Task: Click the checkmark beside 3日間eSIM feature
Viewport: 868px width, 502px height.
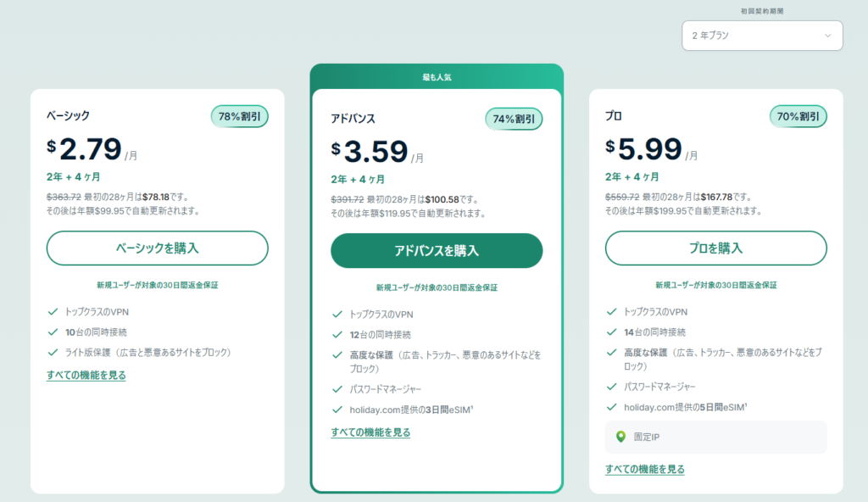Action: click(337, 410)
